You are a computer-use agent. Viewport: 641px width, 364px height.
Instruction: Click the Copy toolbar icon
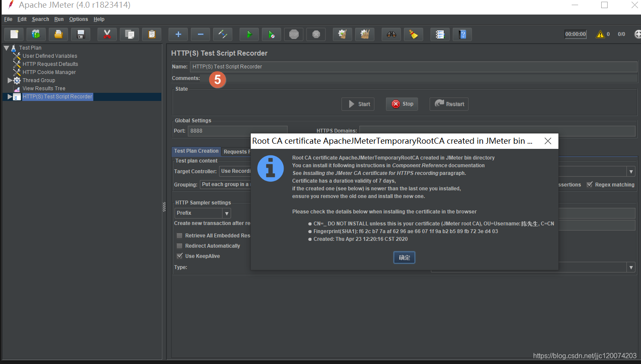click(x=129, y=34)
